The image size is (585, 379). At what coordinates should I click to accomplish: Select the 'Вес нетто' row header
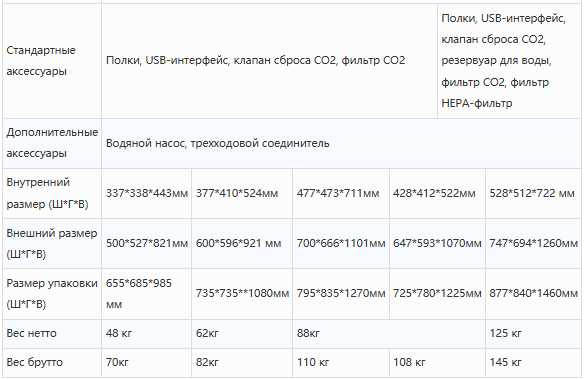coord(52,333)
